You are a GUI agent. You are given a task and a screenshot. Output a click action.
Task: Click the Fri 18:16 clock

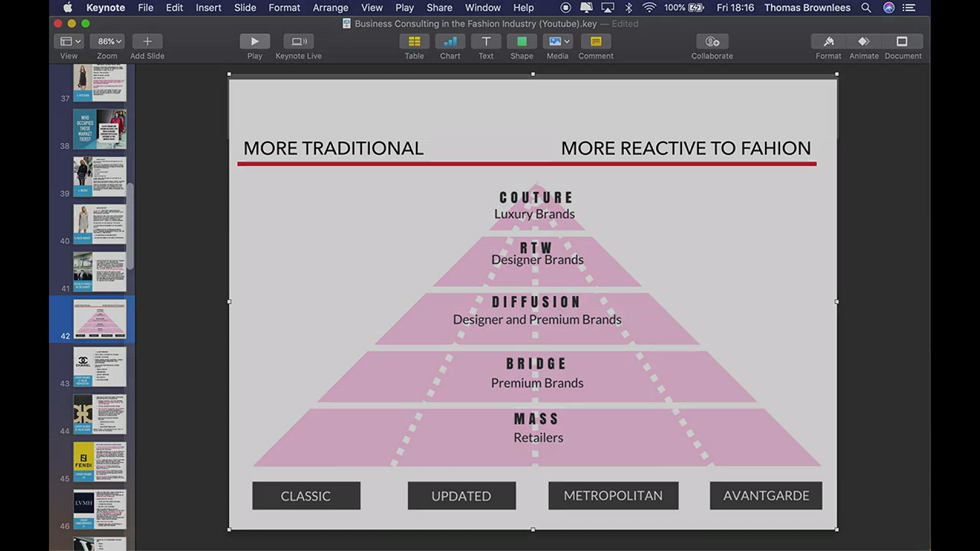[735, 8]
